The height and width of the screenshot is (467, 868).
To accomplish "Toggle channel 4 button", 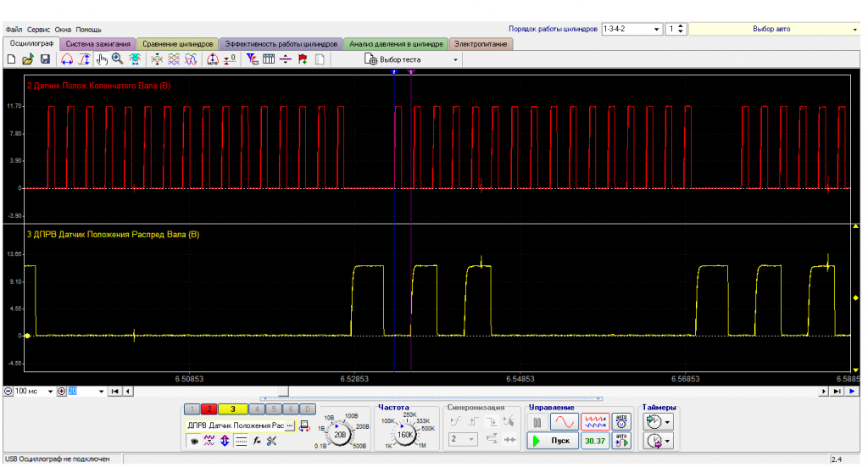I will (x=256, y=409).
